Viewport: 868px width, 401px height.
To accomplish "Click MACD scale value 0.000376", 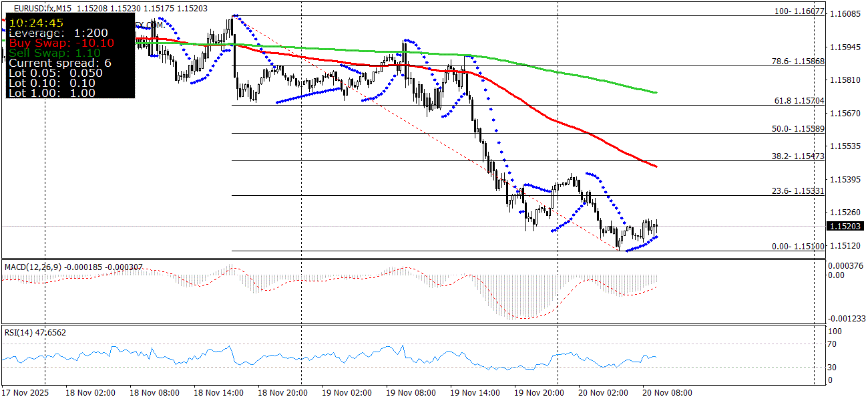I will click(845, 265).
